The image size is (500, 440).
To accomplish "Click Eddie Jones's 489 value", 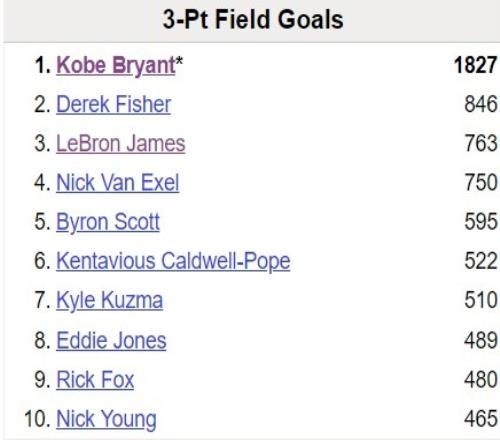I will click(x=481, y=340).
